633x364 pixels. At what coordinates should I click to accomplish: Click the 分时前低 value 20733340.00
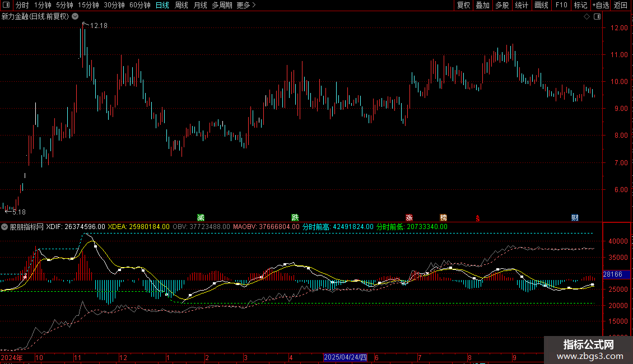[x=427, y=227]
